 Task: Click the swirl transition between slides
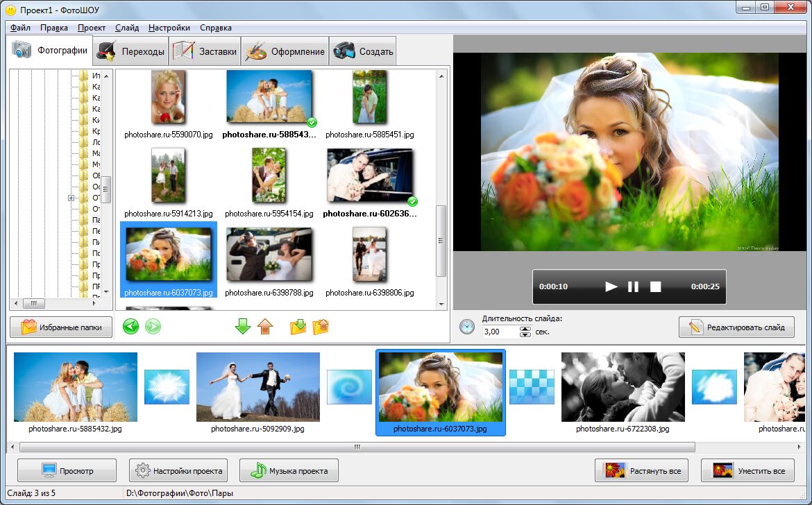[x=349, y=386]
